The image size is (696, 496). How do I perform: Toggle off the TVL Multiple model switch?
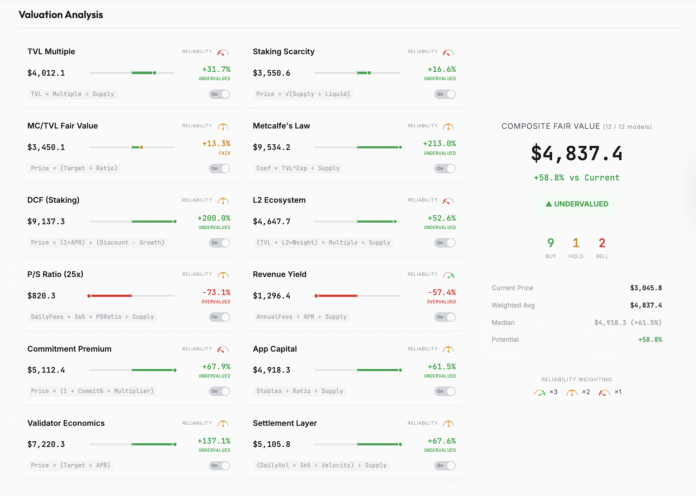[219, 94]
